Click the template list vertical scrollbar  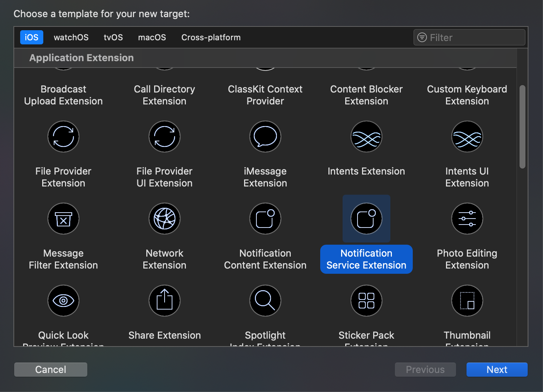(x=522, y=127)
